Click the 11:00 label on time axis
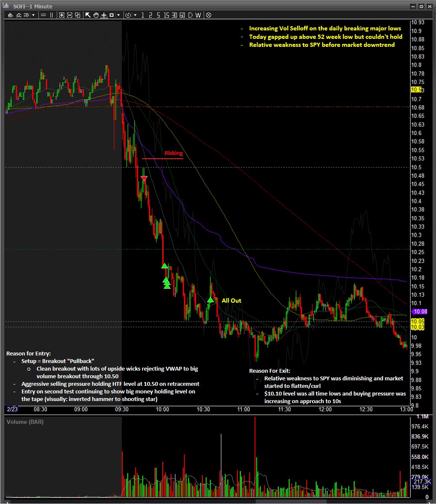 [x=244, y=409]
